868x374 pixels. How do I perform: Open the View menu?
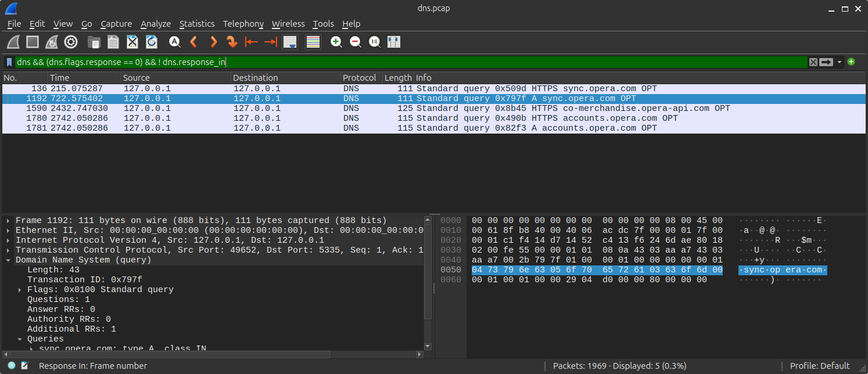point(63,24)
